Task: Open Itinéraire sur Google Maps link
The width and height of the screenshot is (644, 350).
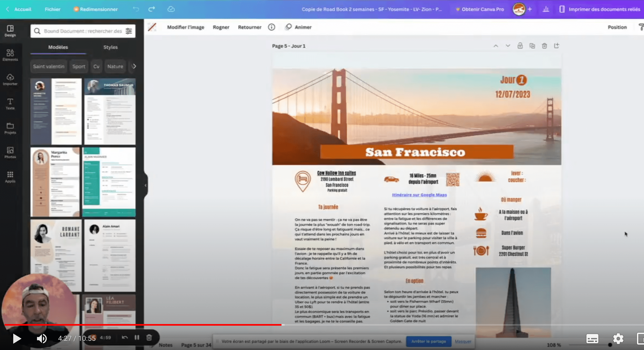Action: [419, 195]
